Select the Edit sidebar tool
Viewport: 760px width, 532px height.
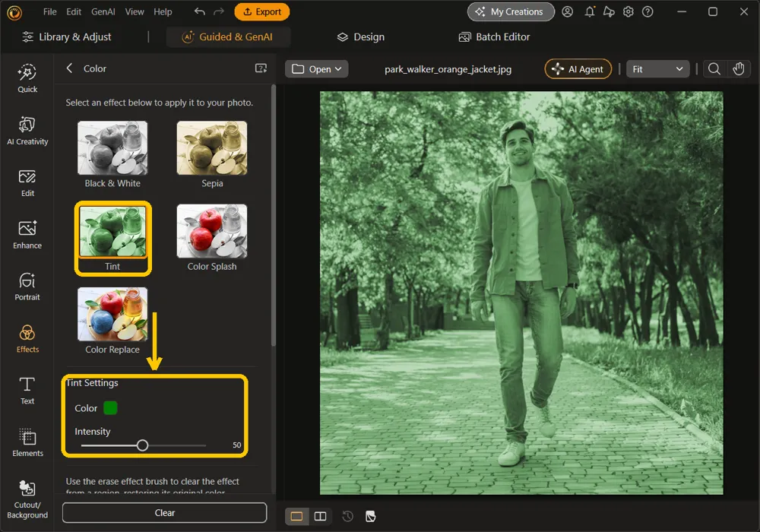coord(27,182)
